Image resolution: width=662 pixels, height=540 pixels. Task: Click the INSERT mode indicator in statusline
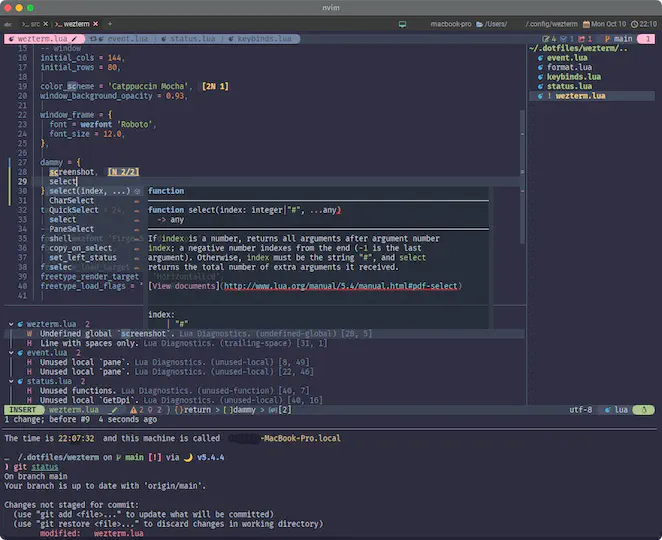click(x=24, y=410)
